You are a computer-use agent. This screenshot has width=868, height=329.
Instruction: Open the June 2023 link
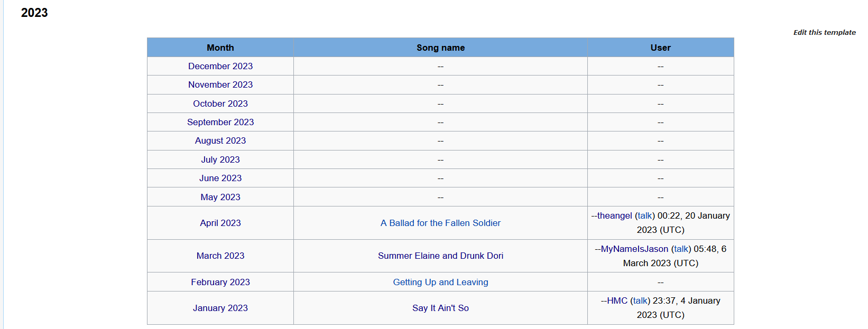pyautogui.click(x=220, y=178)
